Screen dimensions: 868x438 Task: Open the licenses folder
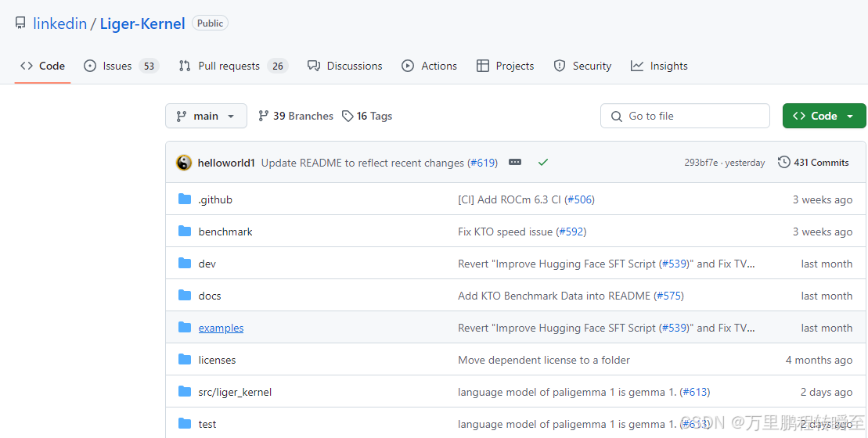217,360
